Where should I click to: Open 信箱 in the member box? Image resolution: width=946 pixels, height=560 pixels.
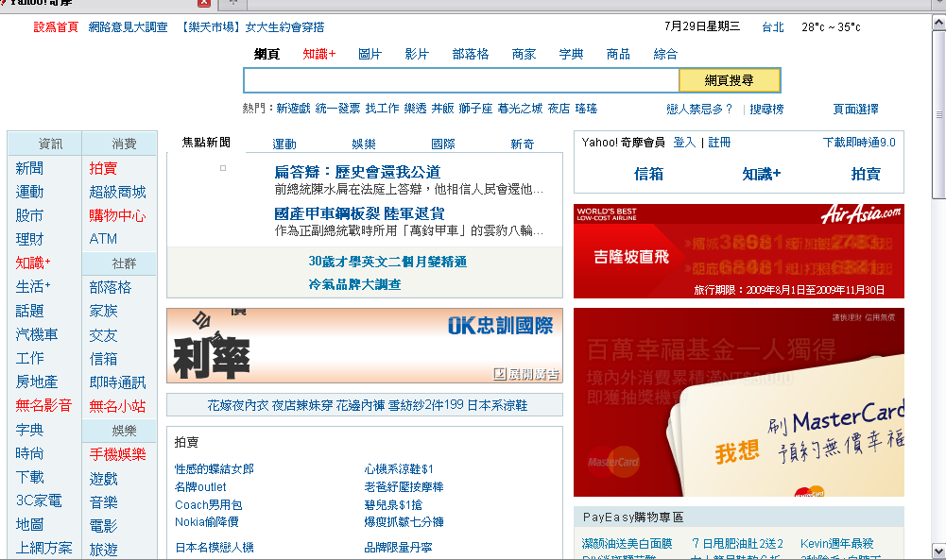pos(648,174)
